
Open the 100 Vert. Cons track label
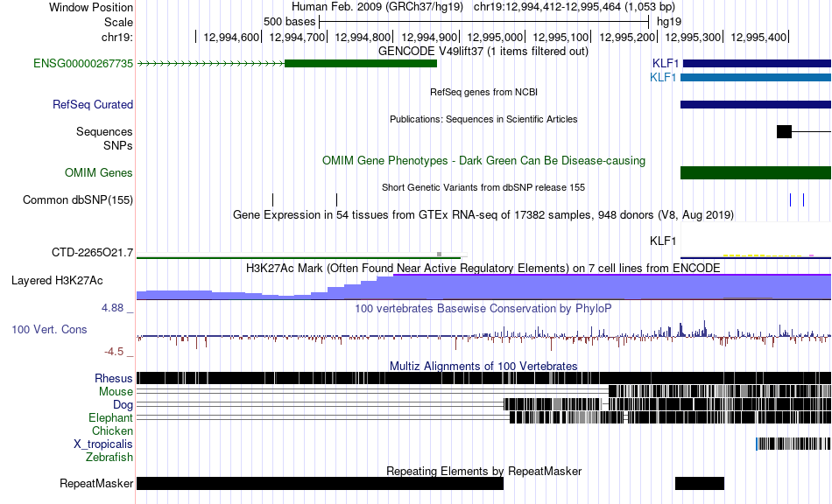[49, 329]
